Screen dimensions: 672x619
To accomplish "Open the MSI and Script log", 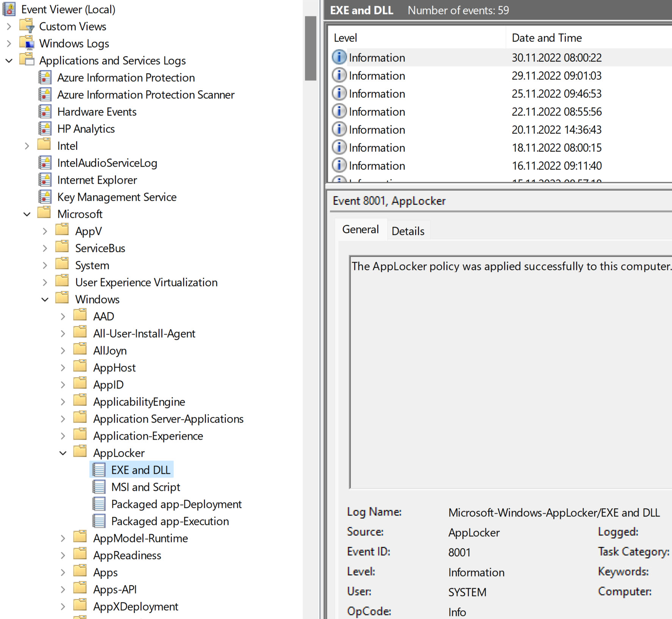I will [x=146, y=487].
